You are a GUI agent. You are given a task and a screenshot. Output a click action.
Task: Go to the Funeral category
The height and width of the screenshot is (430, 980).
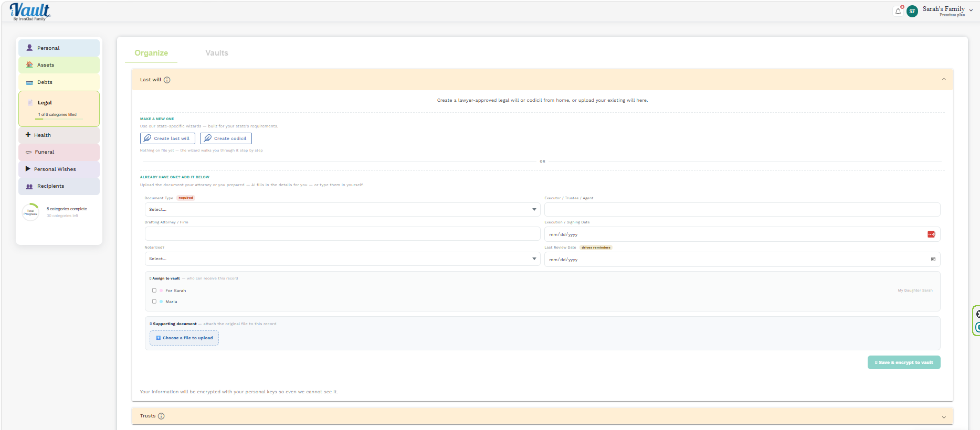[59, 152]
